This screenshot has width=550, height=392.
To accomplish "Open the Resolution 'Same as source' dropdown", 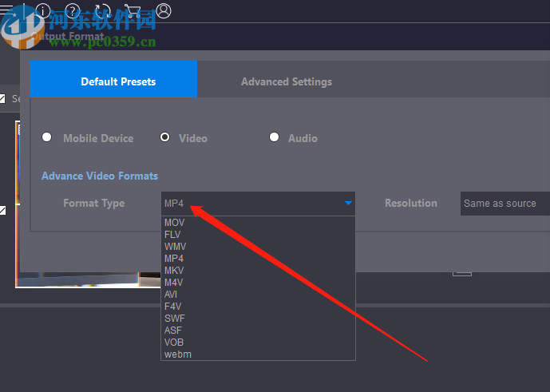I will (x=504, y=204).
